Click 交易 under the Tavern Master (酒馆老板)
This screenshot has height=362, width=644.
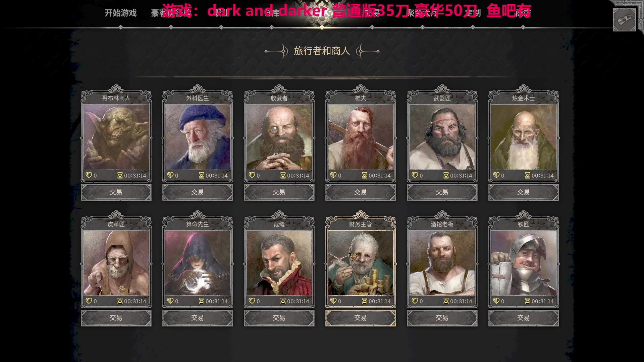[x=442, y=318]
